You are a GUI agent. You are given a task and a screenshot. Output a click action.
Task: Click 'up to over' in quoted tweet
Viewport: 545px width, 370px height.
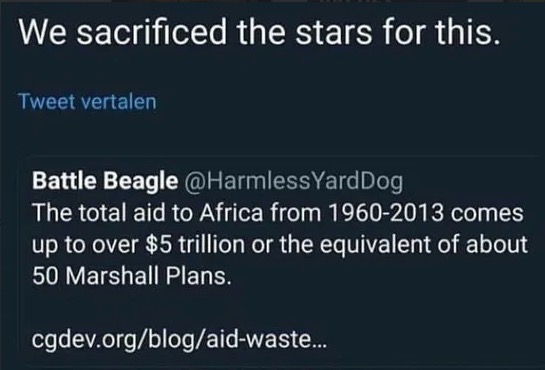pos(86,245)
